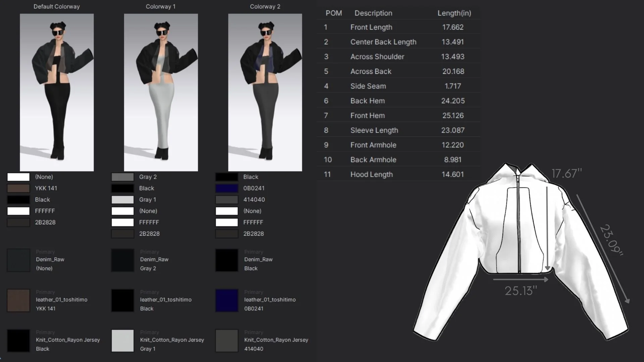644x362 pixels.
Task: Click the Knit_Cotton_Rayon Jersey Black fabric swatch
Action: [x=18, y=341]
